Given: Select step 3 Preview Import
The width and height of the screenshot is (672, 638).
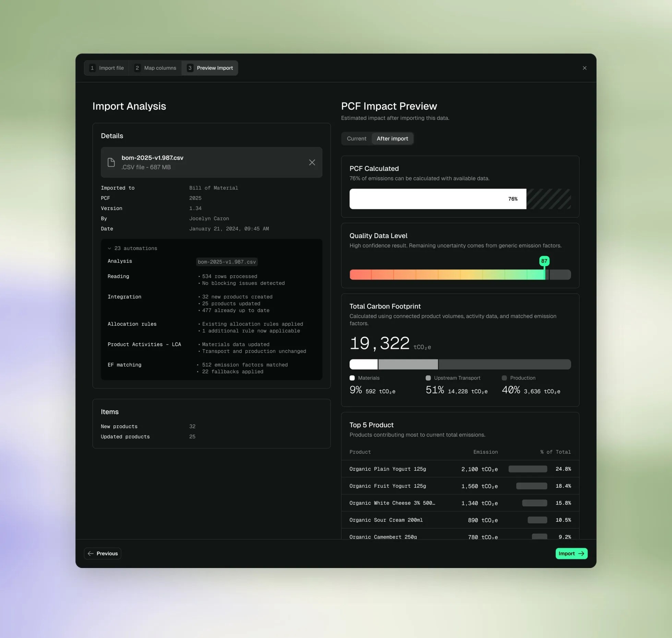Looking at the screenshot, I should point(210,68).
